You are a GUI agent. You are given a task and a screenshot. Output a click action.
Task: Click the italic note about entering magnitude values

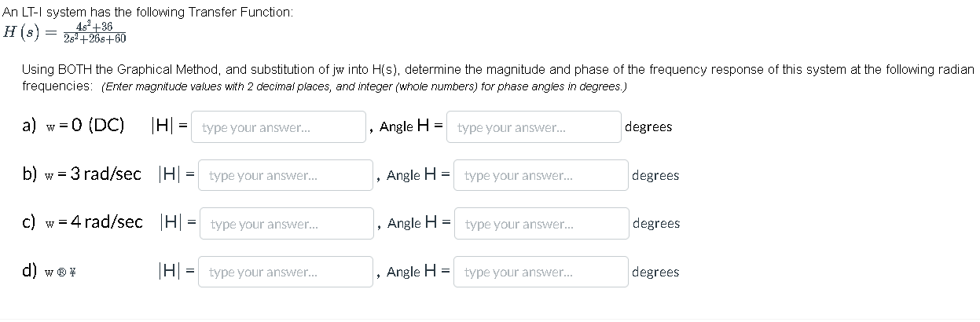tap(365, 86)
